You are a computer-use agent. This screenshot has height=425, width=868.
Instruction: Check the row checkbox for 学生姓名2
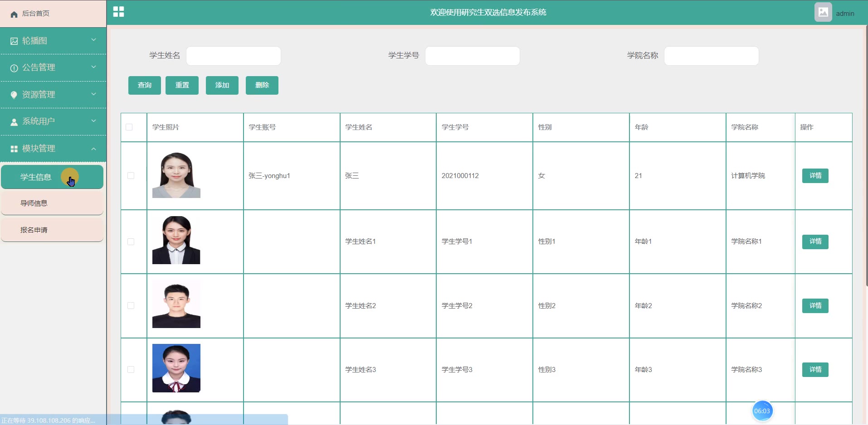coord(131,306)
